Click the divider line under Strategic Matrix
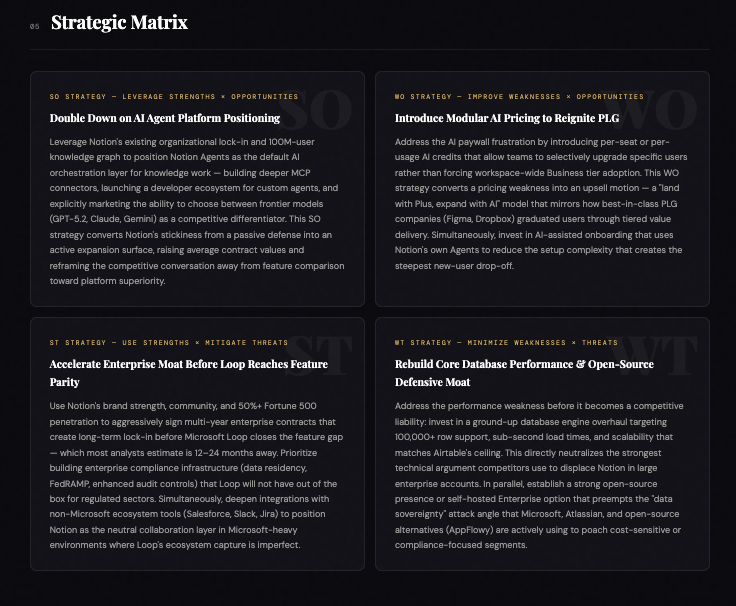Viewport: 736px width, 606px height. [x=368, y=49]
